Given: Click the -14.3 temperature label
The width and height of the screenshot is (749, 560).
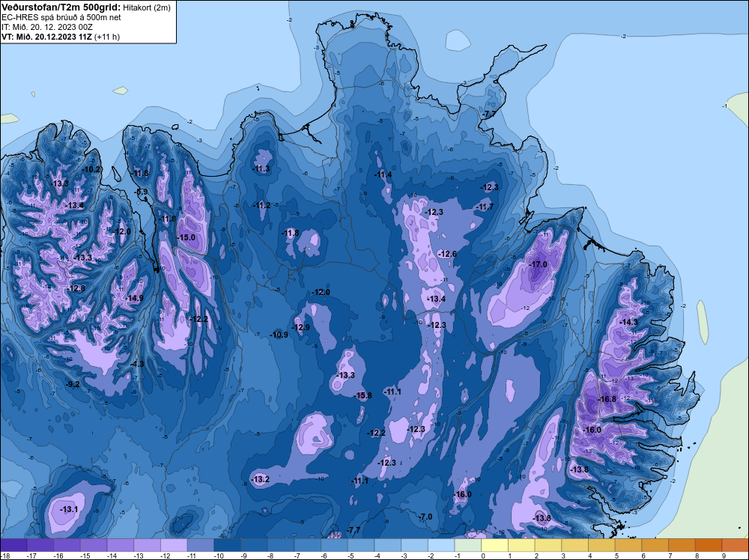Looking at the screenshot, I should pos(628,322).
